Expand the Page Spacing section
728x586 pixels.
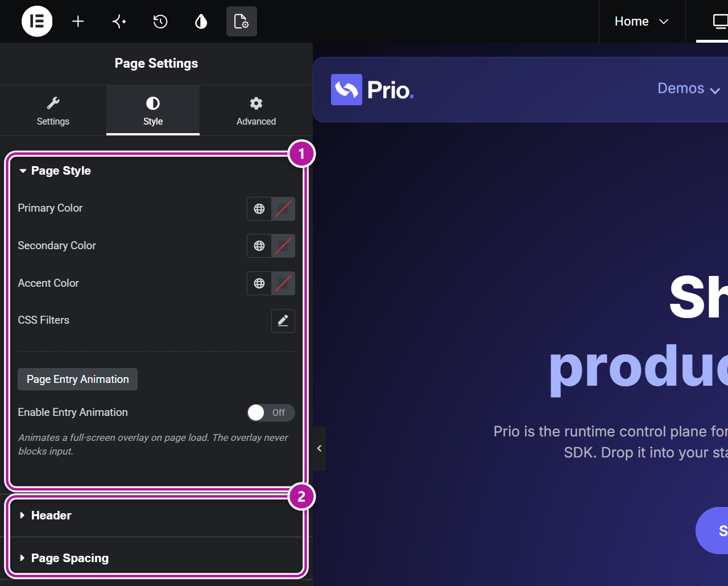(156, 558)
